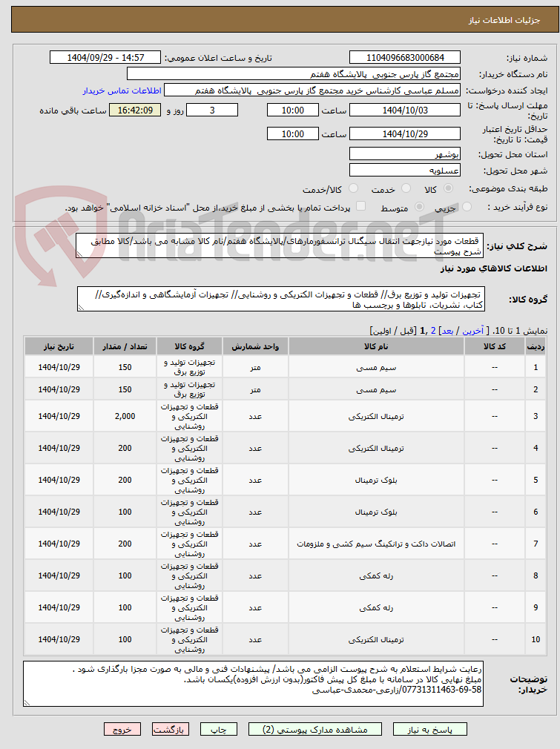Click the آخرین last page link
This screenshot has width=560, height=749.
pyautogui.click(x=473, y=331)
